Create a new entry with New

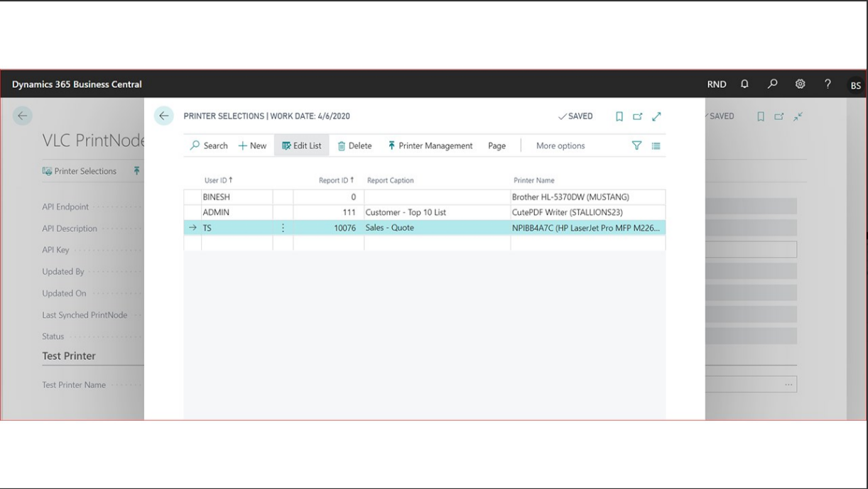251,145
